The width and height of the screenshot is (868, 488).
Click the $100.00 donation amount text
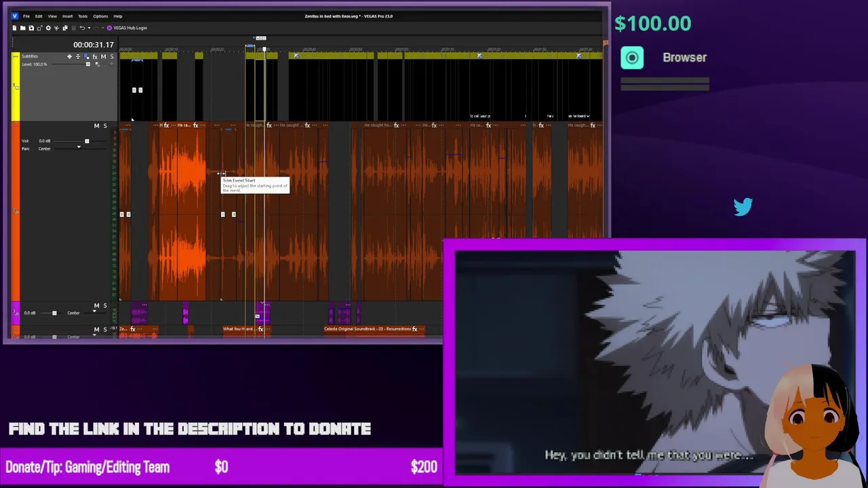[x=652, y=24]
